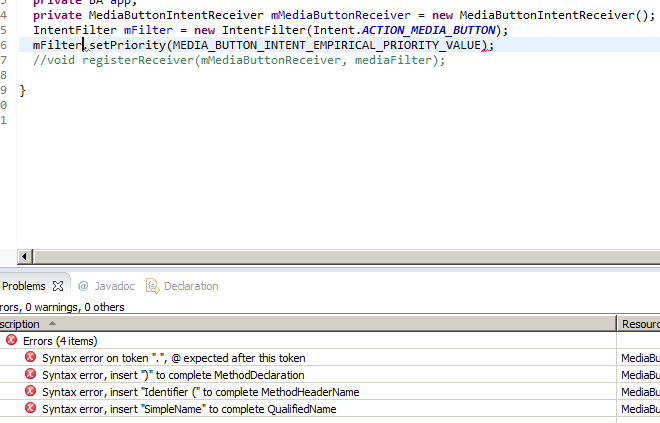This screenshot has height=423, width=660.
Task: Click the Resource column header
Action: tap(639, 324)
